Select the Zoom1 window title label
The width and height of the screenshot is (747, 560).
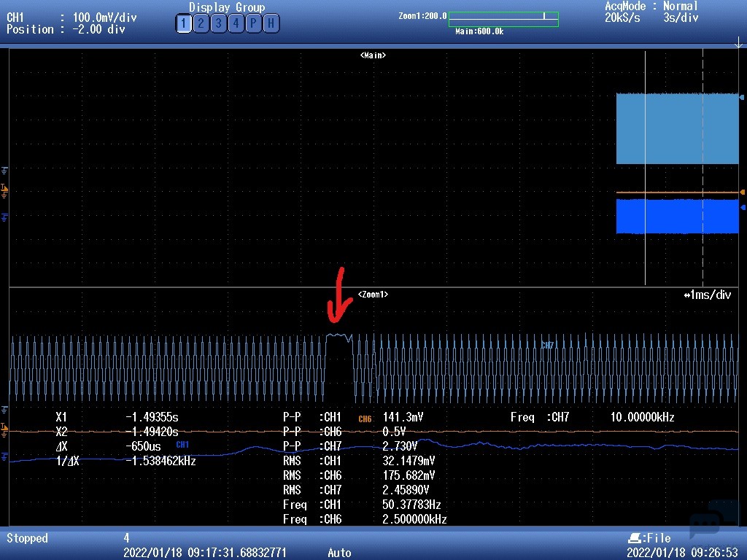click(373, 295)
